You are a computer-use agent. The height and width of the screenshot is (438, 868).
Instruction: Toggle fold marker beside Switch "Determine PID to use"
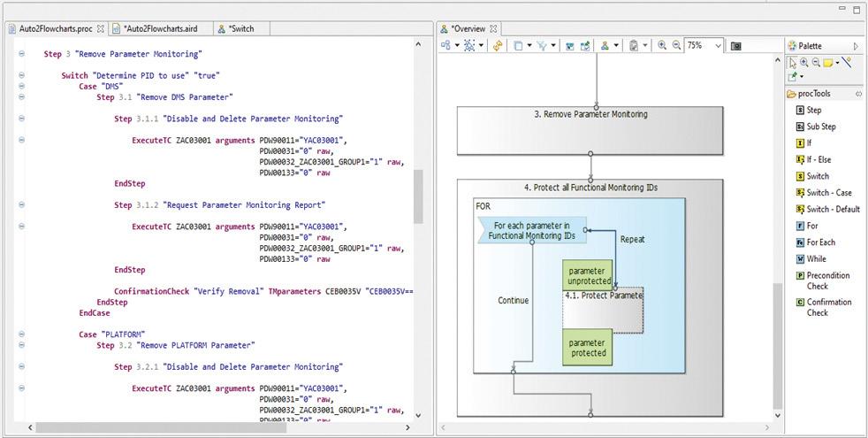(x=21, y=76)
